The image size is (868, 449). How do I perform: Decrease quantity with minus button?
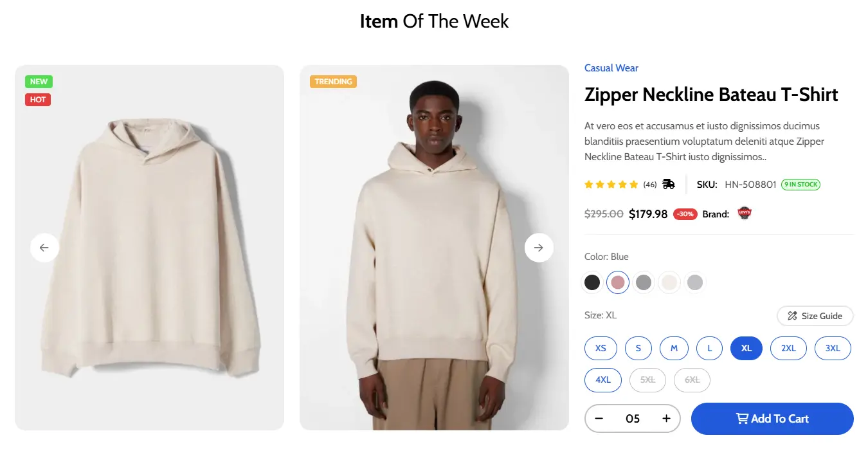point(599,419)
